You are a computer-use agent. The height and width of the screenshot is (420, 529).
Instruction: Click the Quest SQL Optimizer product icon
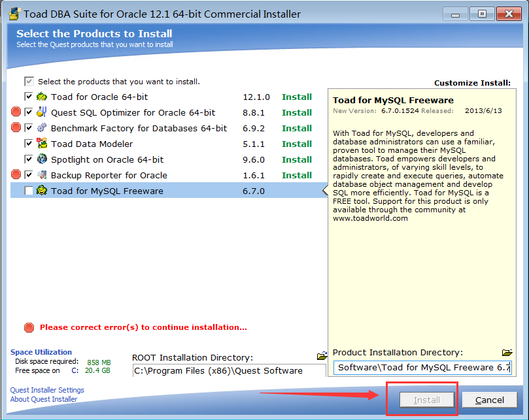41,112
